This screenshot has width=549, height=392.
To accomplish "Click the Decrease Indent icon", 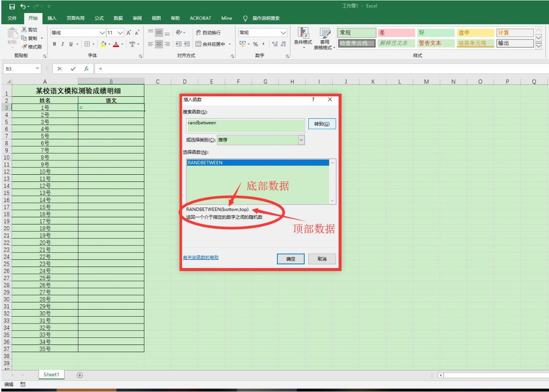I will [179, 44].
